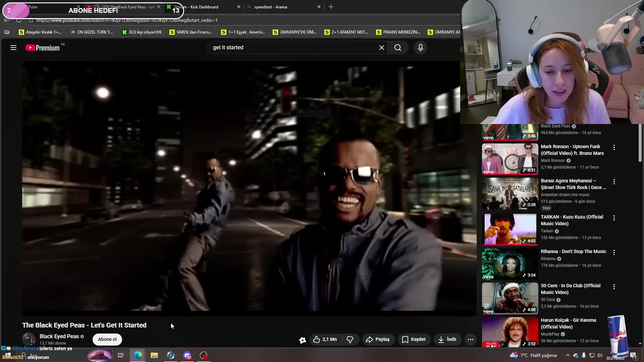Image resolution: width=644 pixels, height=362 pixels.
Task: Start voice search with the microphone
Action: 420,47
